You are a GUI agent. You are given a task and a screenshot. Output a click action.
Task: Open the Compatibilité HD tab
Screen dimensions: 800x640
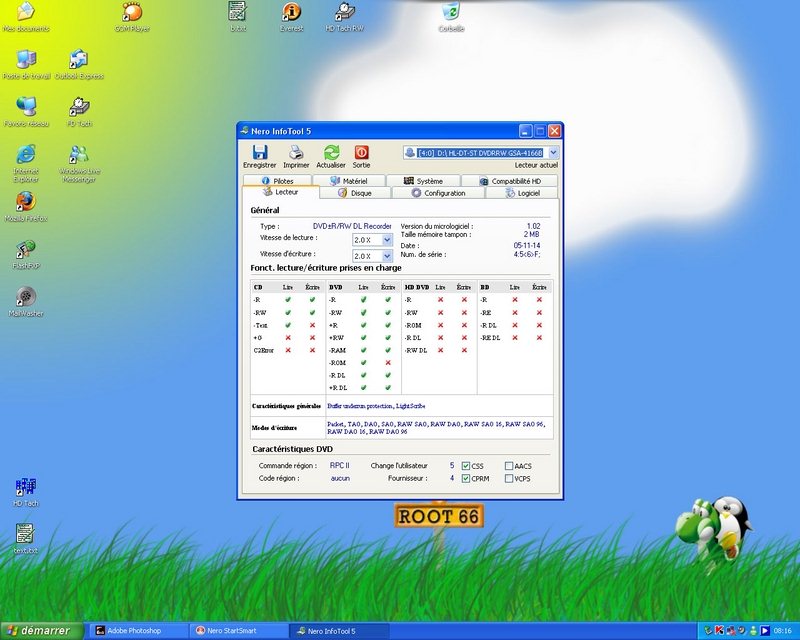click(x=510, y=181)
